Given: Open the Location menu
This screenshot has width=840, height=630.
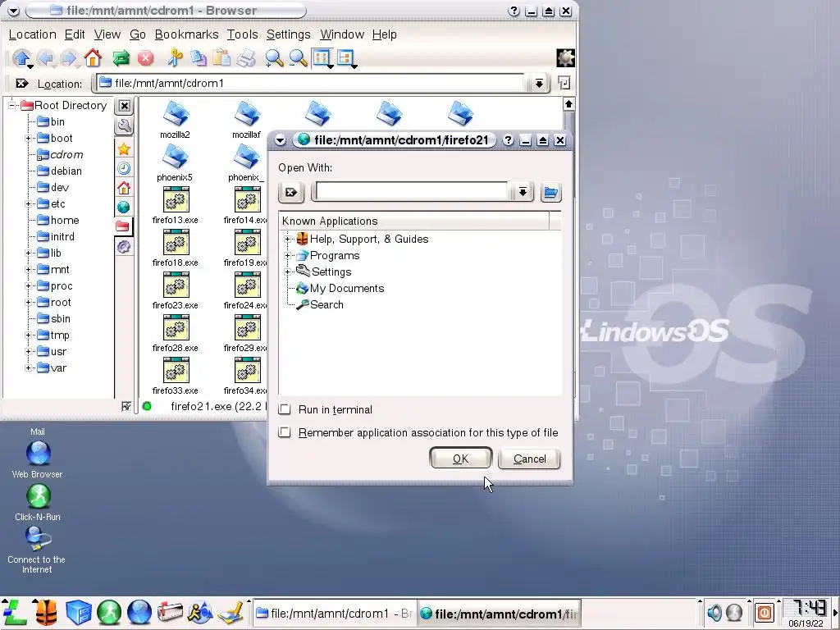Looking at the screenshot, I should coord(32,34).
